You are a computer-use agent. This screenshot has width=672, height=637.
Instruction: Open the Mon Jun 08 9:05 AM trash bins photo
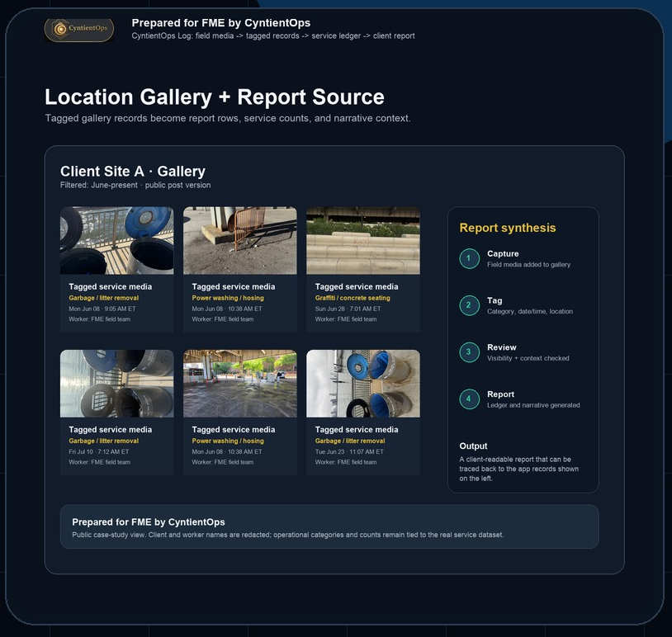(117, 241)
